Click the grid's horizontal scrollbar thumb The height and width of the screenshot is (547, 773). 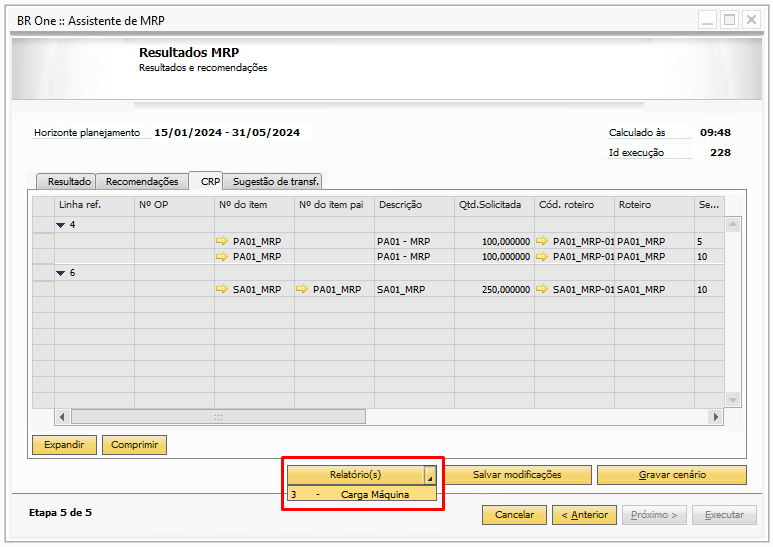click(x=218, y=417)
